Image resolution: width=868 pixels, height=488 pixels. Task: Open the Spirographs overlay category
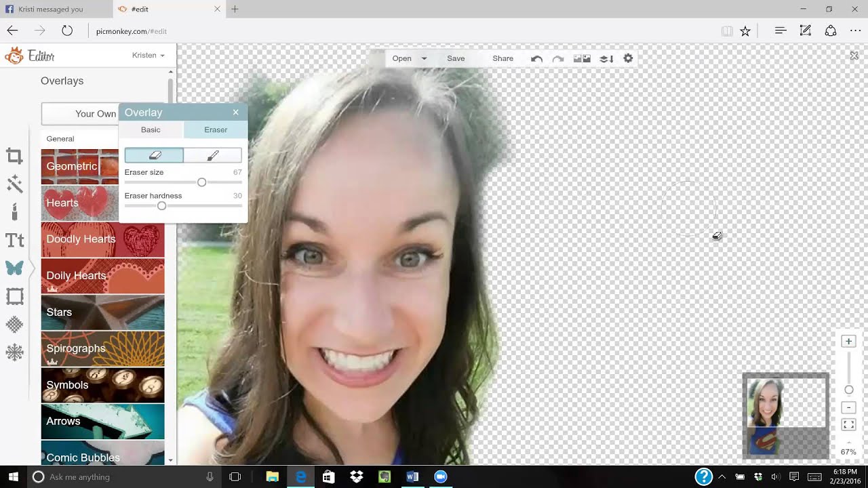pyautogui.click(x=102, y=348)
